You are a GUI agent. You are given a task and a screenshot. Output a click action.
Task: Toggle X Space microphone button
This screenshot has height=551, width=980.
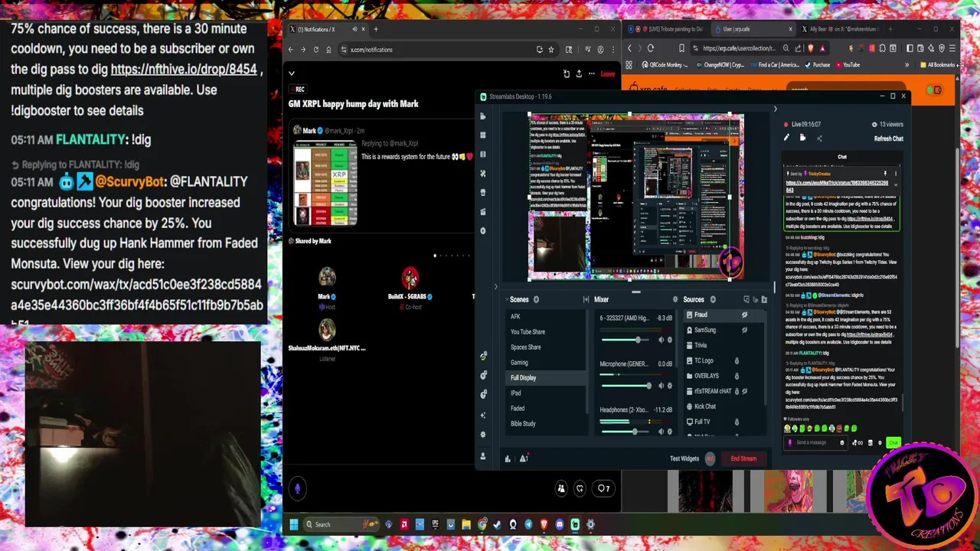click(298, 488)
